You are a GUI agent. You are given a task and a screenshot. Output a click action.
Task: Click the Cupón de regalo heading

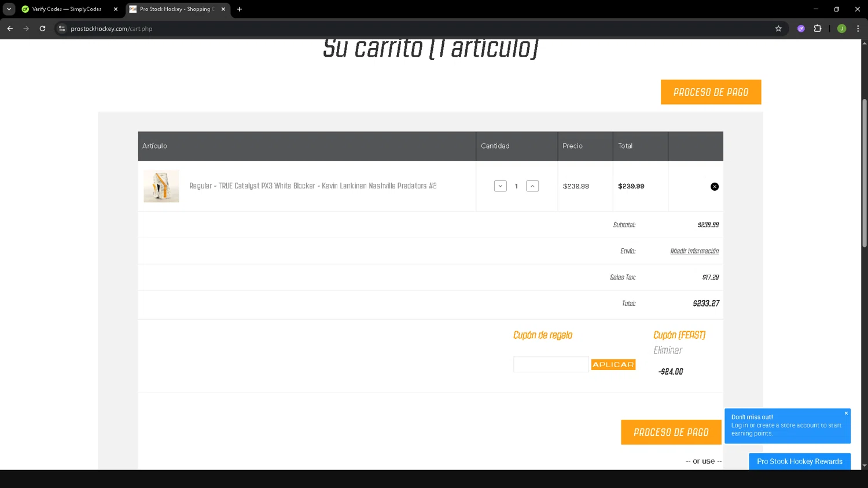[543, 335]
